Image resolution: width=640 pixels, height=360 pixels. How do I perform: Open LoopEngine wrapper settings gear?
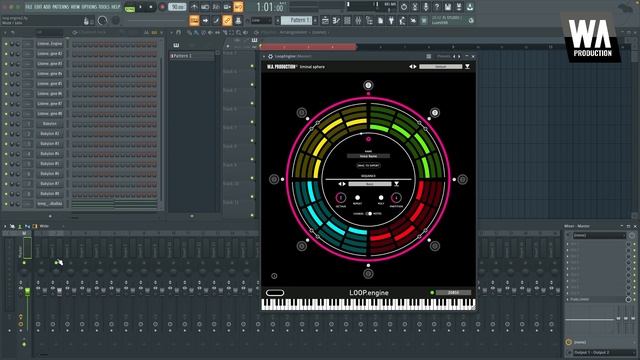click(x=270, y=56)
